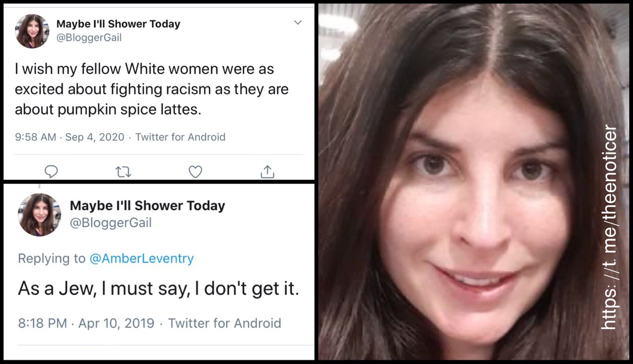Open the profile avatar on the Apr 10 tweet
Screen dimensions: 633x364
click(40, 214)
